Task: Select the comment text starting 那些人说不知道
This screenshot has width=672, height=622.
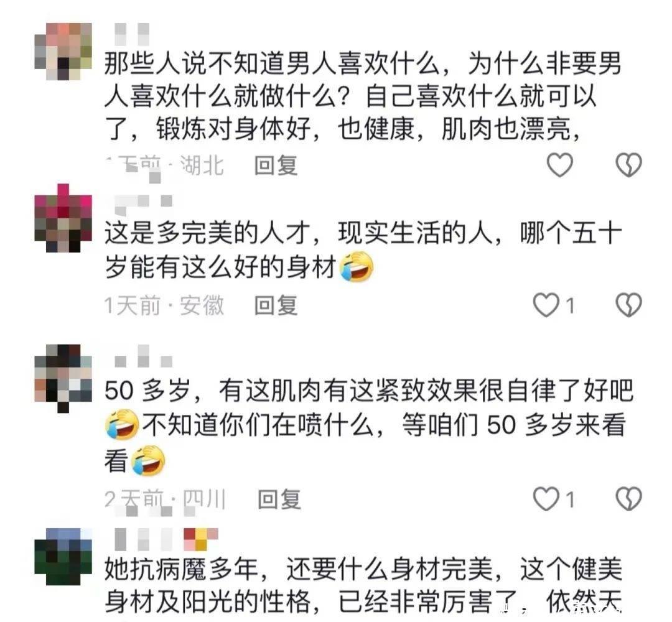Action: point(363,97)
